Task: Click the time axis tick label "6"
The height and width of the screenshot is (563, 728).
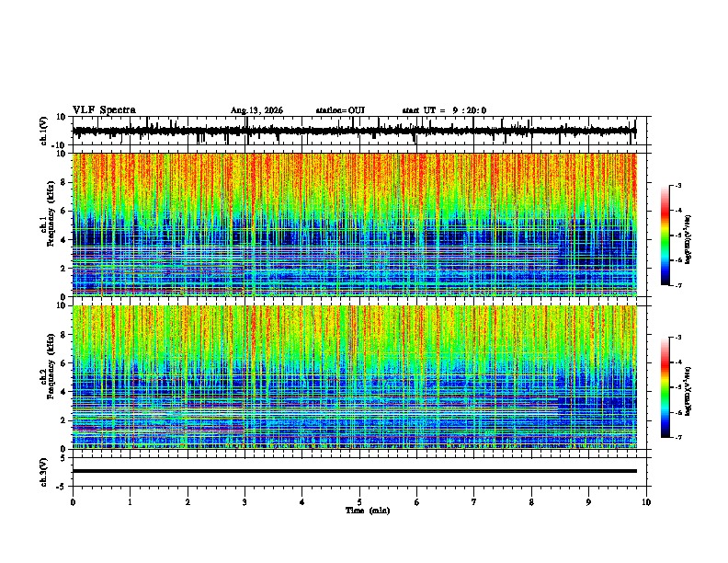Action: click(416, 502)
